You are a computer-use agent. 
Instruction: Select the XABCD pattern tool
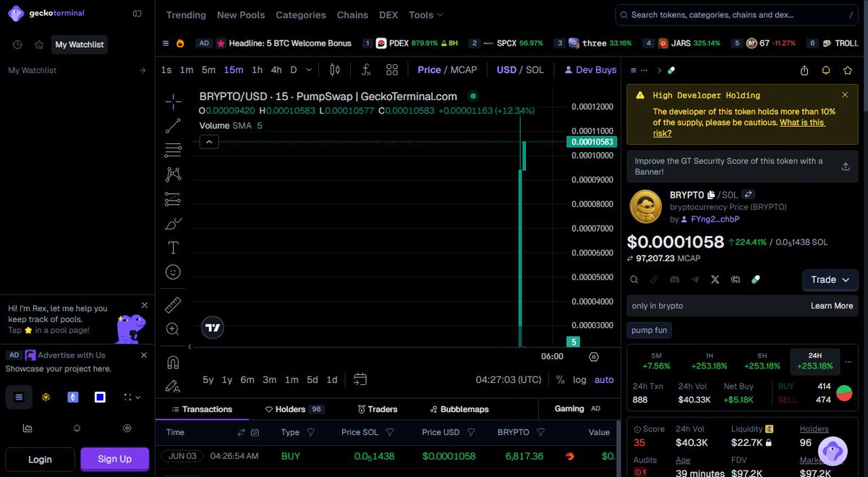(x=173, y=174)
